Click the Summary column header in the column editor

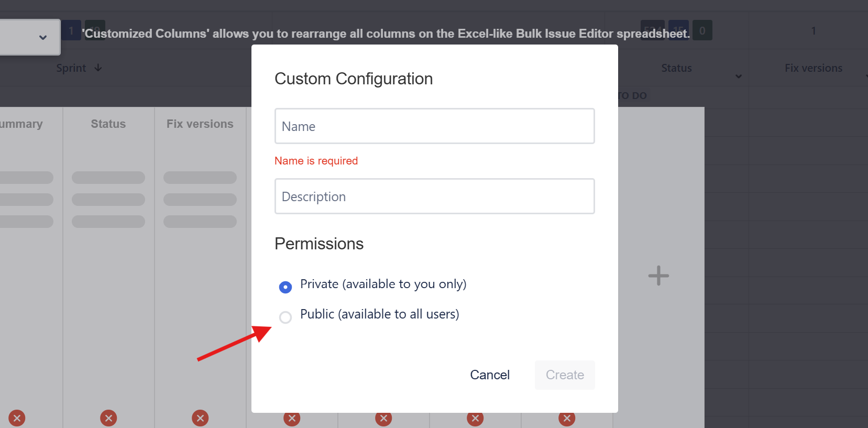21,124
